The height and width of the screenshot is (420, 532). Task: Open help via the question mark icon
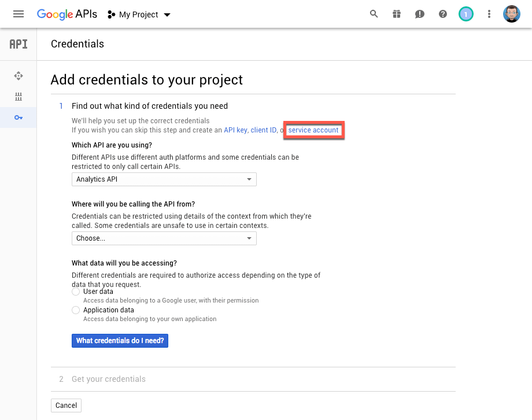442,13
